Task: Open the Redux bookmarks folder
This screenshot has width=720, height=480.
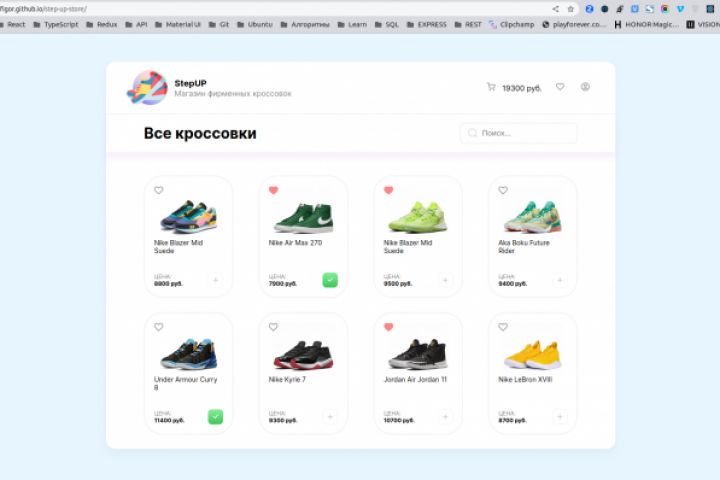Action: pyautogui.click(x=101, y=24)
